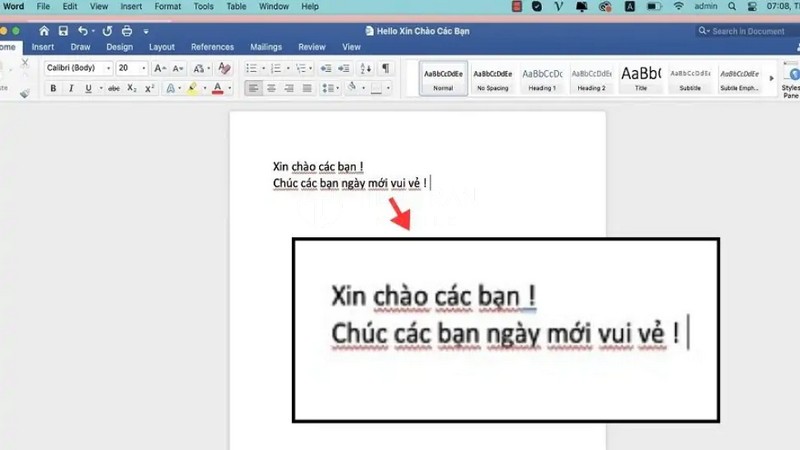Apply the Normal style
800x450 pixels.
click(x=443, y=78)
